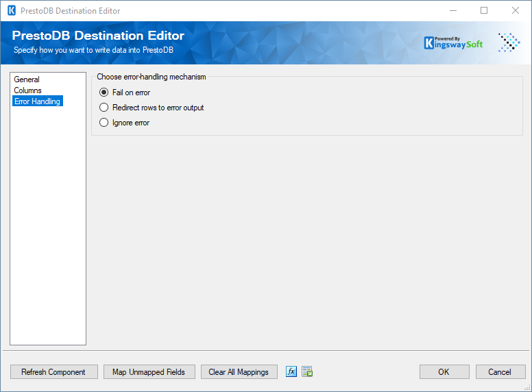
Task: Select the Error Handling page
Action: [37, 101]
